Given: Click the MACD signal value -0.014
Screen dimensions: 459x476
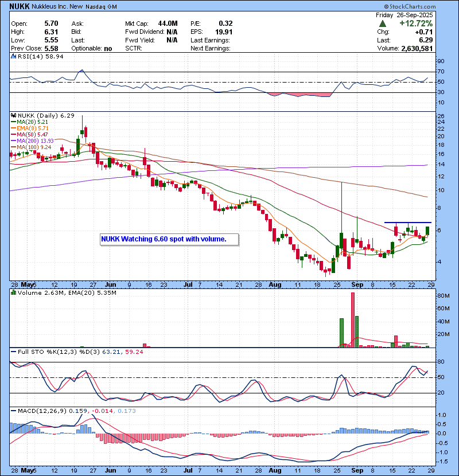Looking at the screenshot, I should point(102,411).
